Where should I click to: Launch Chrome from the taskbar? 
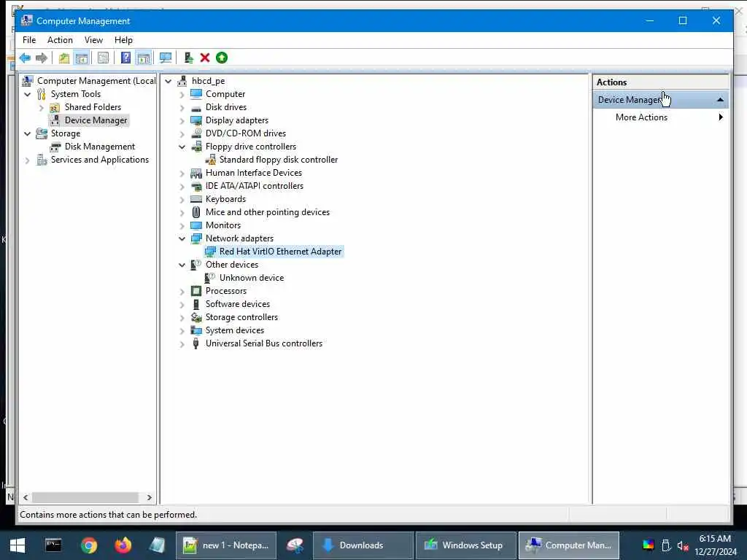pyautogui.click(x=88, y=545)
